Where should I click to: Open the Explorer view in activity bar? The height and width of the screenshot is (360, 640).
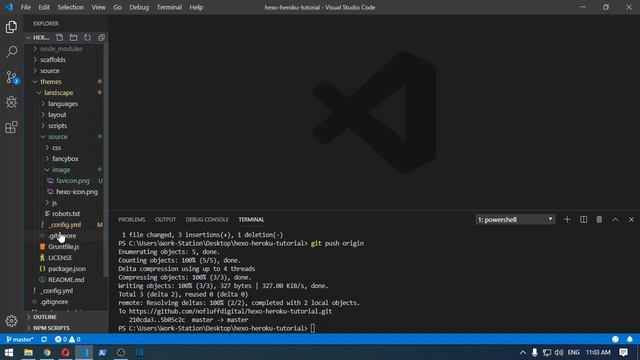(x=11, y=27)
